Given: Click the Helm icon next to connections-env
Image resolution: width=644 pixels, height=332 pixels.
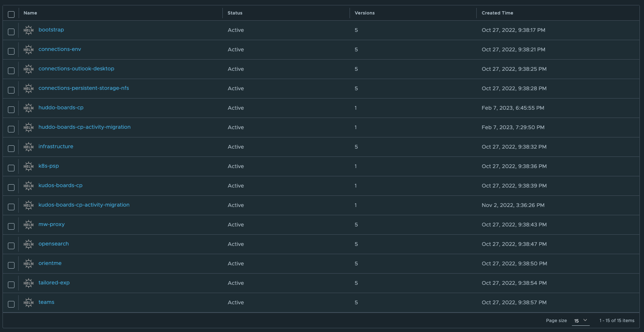Looking at the screenshot, I should point(28,50).
